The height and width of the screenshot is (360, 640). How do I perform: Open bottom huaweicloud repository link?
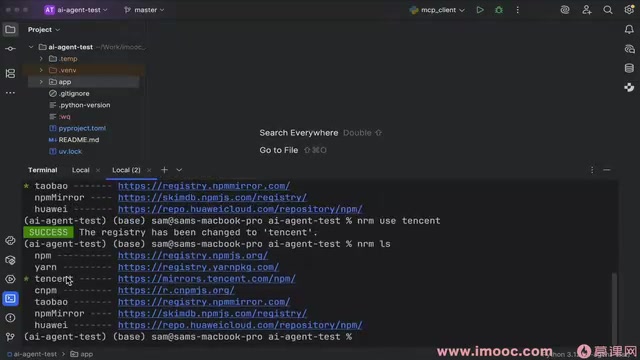240,325
